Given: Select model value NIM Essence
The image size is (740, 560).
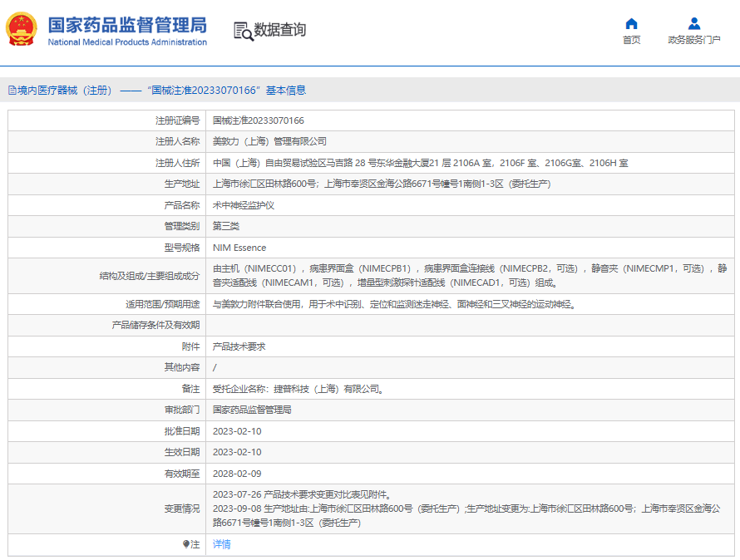Looking at the screenshot, I should pyautogui.click(x=239, y=248).
